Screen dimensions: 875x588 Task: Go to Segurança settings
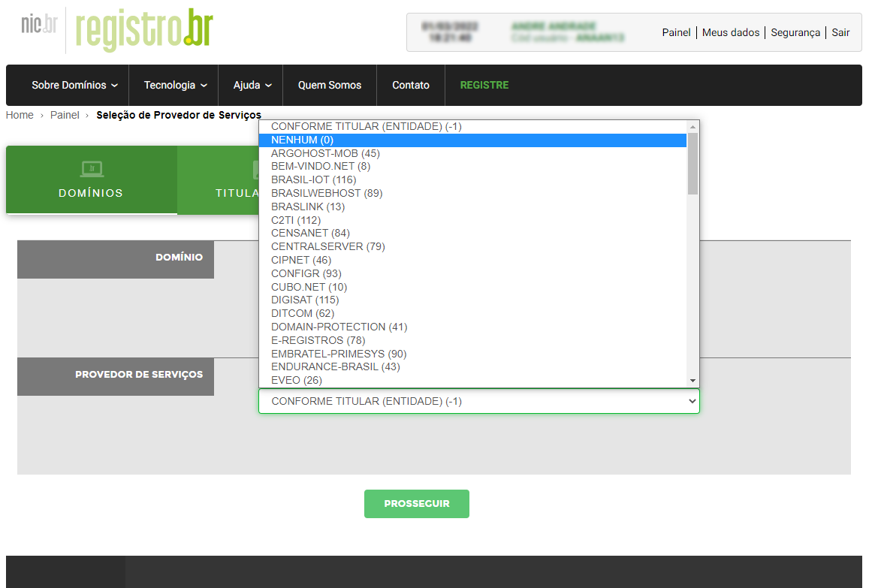(x=795, y=32)
